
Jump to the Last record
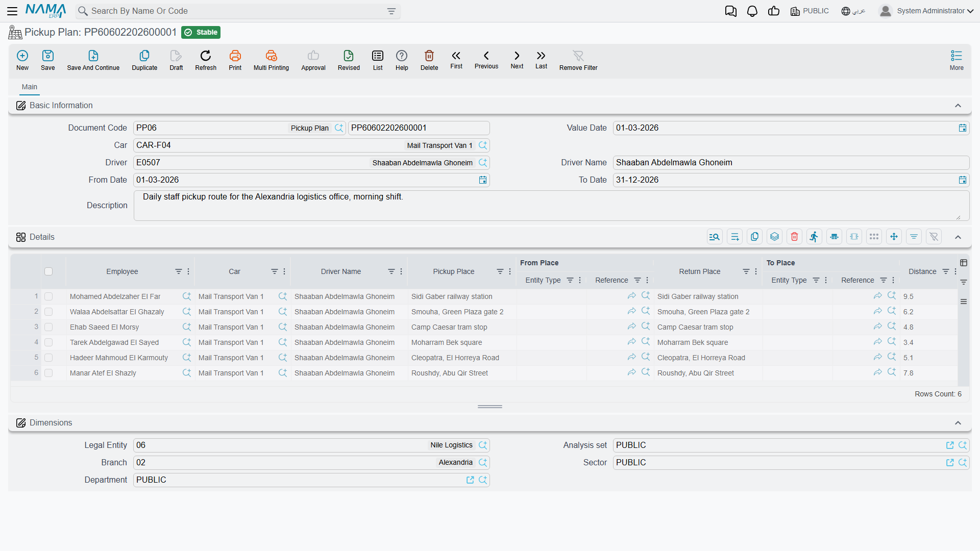pyautogui.click(x=541, y=59)
